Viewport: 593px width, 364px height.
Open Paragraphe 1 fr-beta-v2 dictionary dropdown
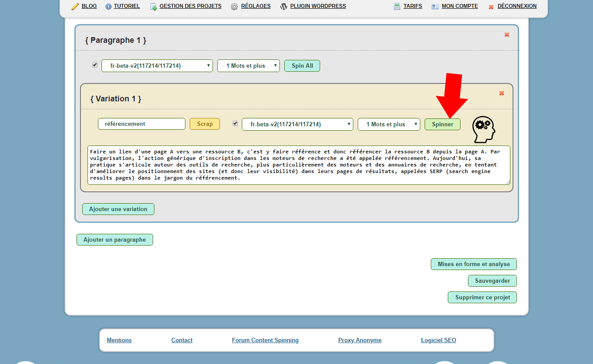click(x=157, y=66)
